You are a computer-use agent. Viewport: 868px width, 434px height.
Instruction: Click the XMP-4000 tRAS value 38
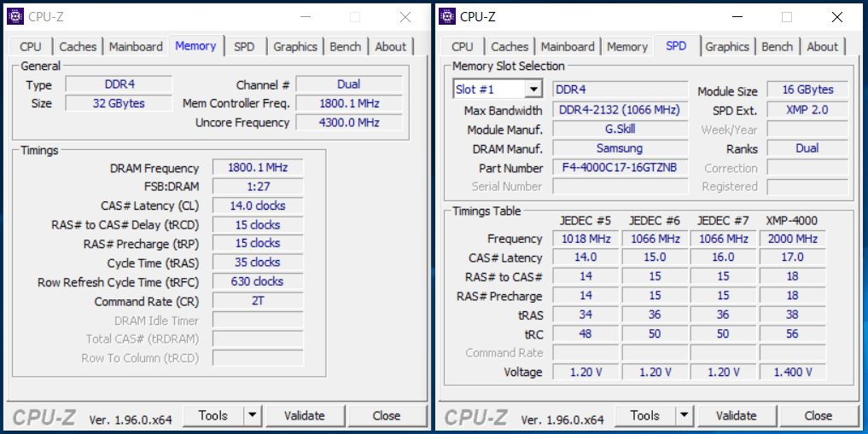click(793, 315)
